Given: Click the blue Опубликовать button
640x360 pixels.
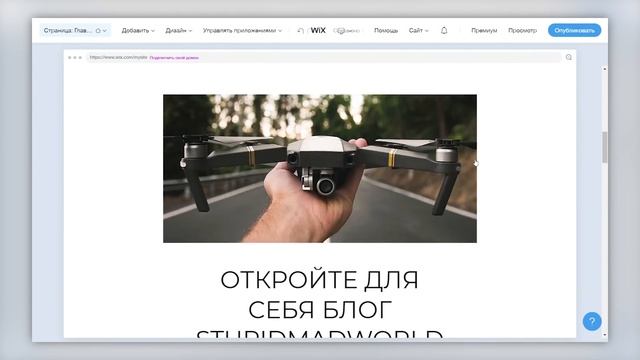Looking at the screenshot, I should coord(574,30).
